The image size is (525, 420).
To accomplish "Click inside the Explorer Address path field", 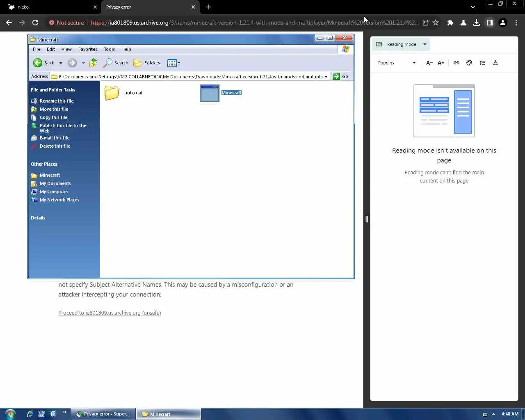I will coord(190,77).
